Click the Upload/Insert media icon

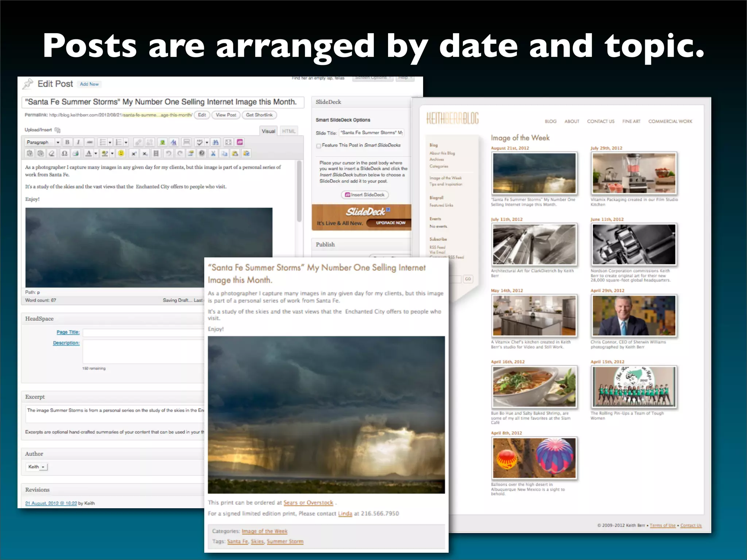pos(57,130)
